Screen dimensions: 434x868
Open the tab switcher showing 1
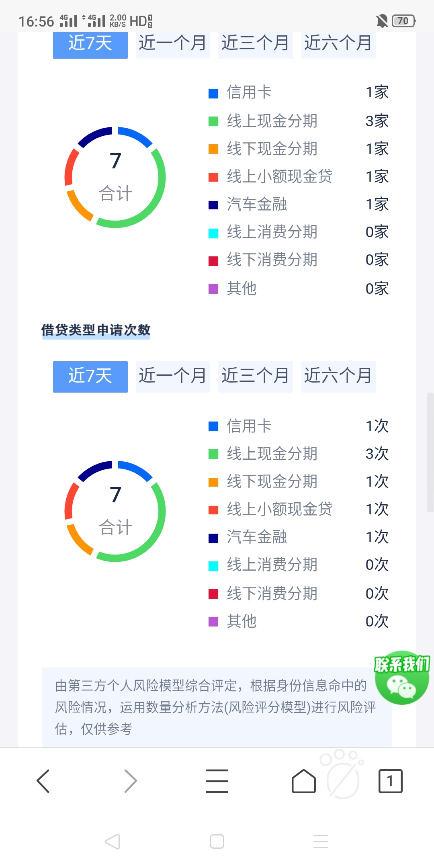390,781
